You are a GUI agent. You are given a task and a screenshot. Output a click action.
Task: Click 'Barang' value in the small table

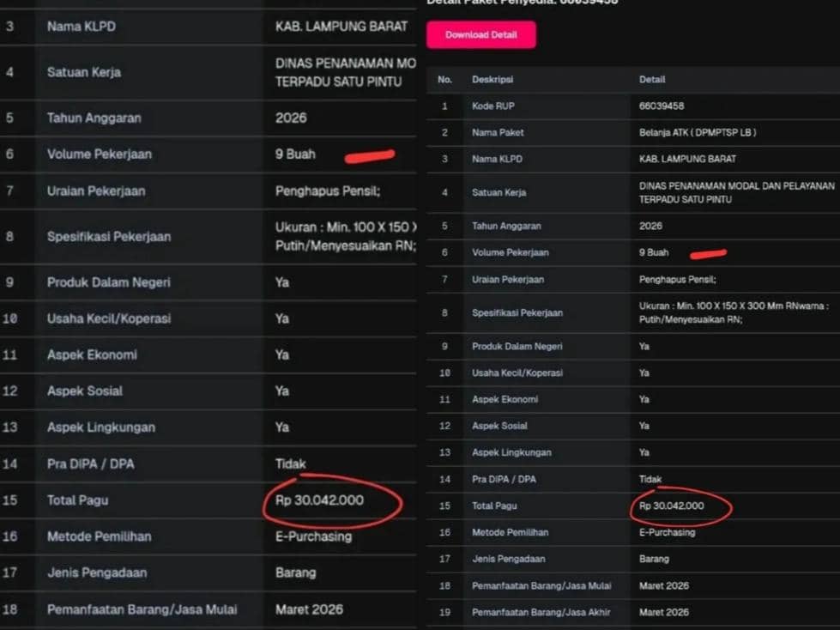click(x=654, y=559)
